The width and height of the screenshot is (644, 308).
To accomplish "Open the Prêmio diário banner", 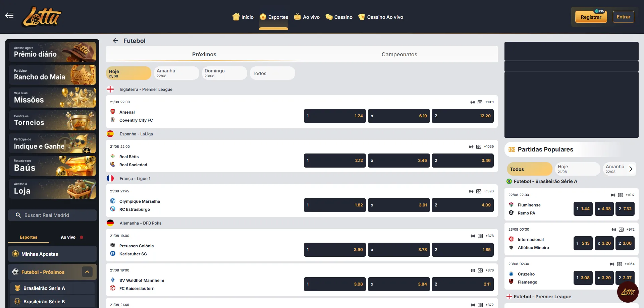I will coord(52,52).
